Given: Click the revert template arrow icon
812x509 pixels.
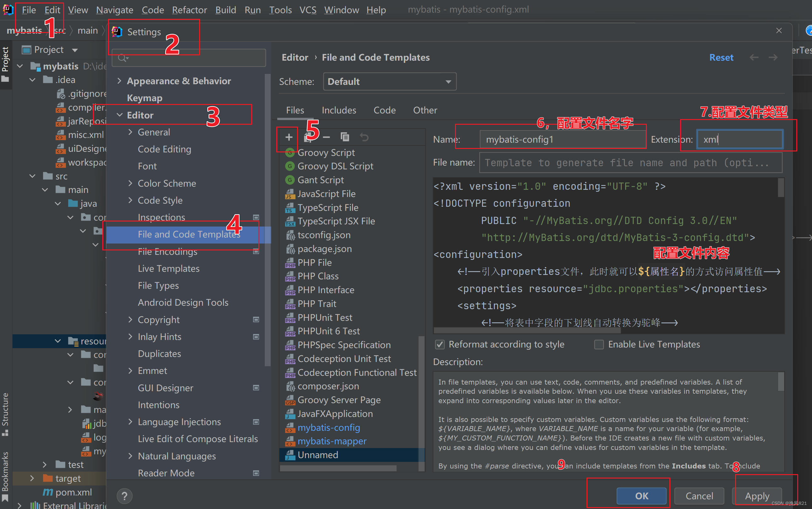Looking at the screenshot, I should pyautogui.click(x=364, y=137).
